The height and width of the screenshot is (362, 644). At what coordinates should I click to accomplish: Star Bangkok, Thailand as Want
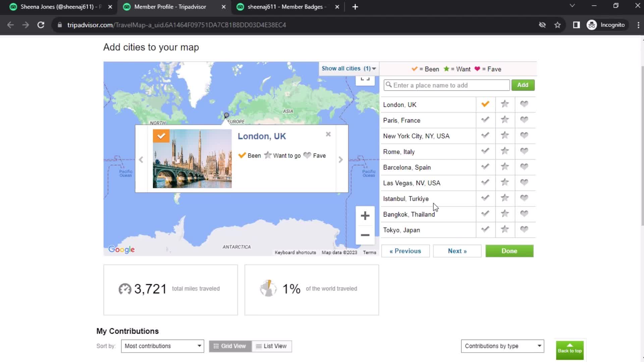point(504,214)
